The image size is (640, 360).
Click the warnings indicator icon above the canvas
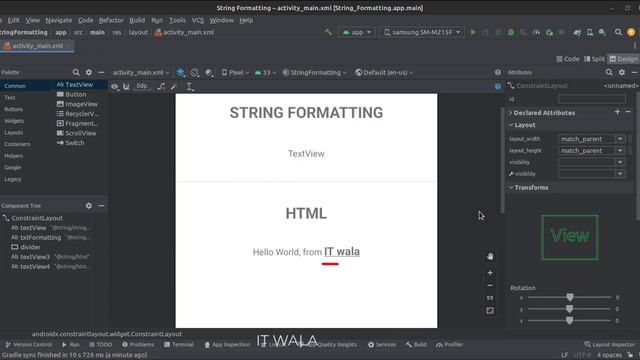[x=498, y=72]
